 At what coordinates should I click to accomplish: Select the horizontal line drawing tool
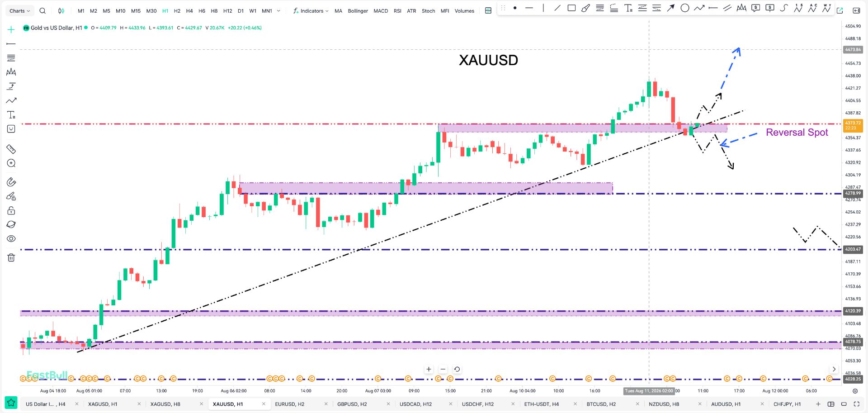click(x=529, y=8)
